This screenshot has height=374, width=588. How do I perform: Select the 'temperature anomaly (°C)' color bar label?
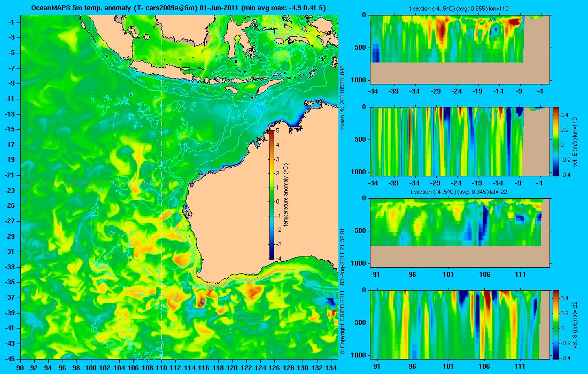click(286, 195)
